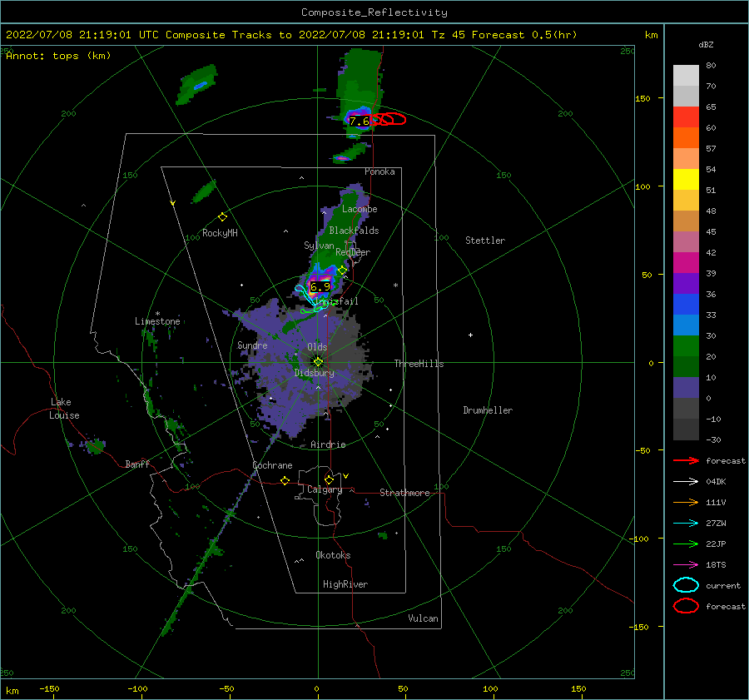The width and height of the screenshot is (749, 700).
Task: Click the Banff town label
Action: (137, 464)
